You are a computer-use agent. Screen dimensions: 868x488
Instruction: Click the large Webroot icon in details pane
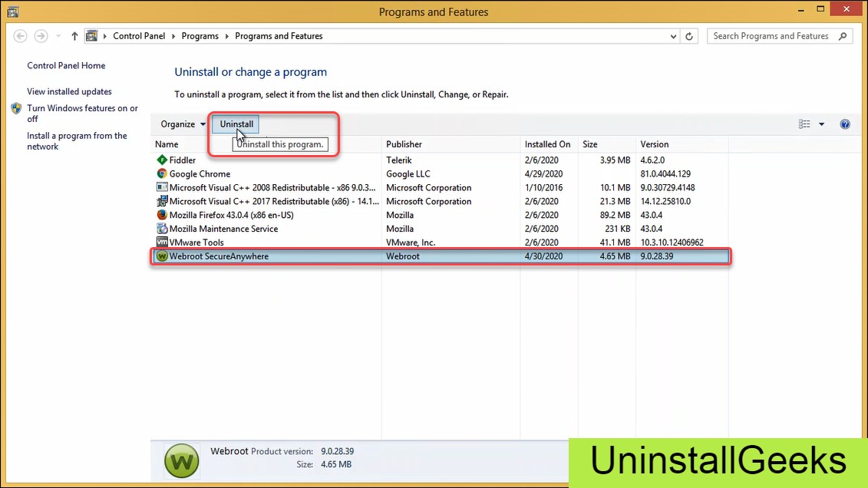tap(182, 460)
